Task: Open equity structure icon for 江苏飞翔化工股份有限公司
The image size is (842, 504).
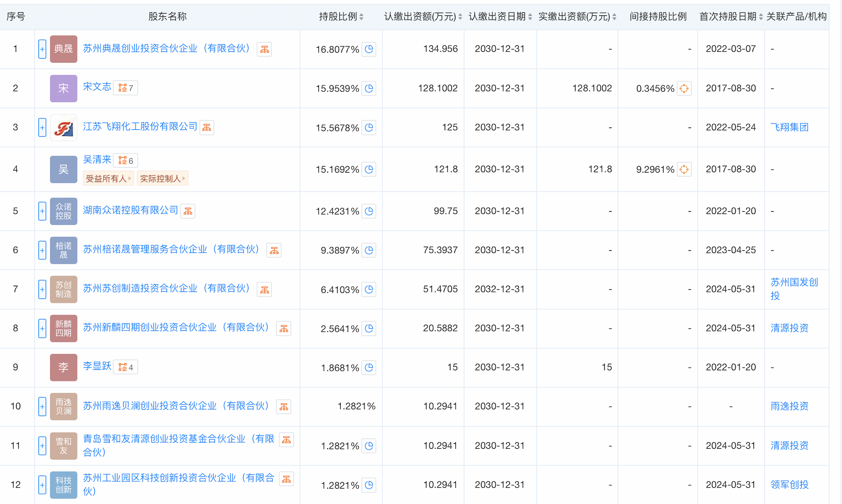Action: (x=207, y=128)
